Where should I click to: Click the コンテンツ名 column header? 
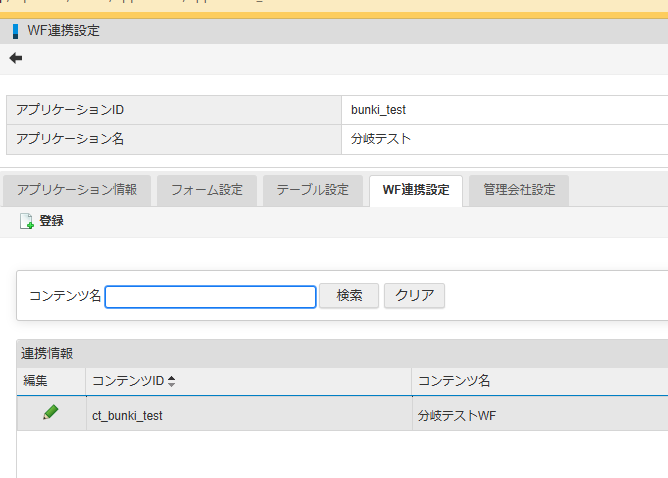click(453, 381)
